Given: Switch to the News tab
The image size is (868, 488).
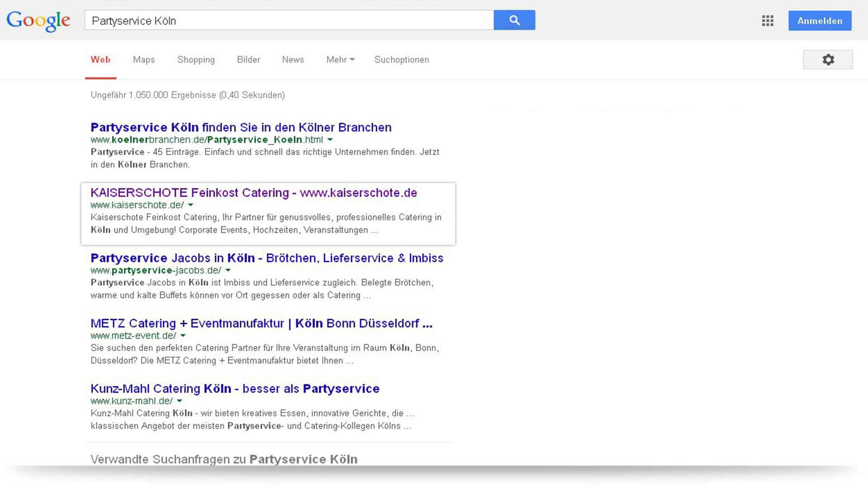Looking at the screenshot, I should coord(292,60).
